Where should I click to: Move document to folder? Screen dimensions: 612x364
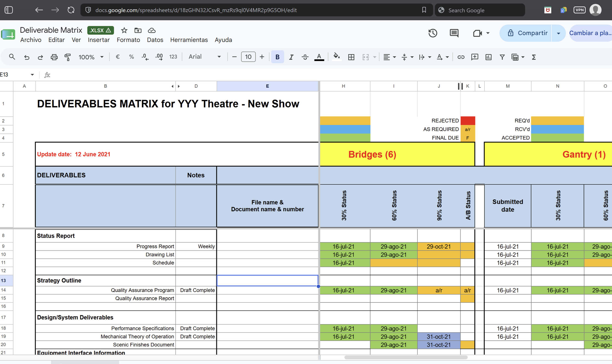138,30
